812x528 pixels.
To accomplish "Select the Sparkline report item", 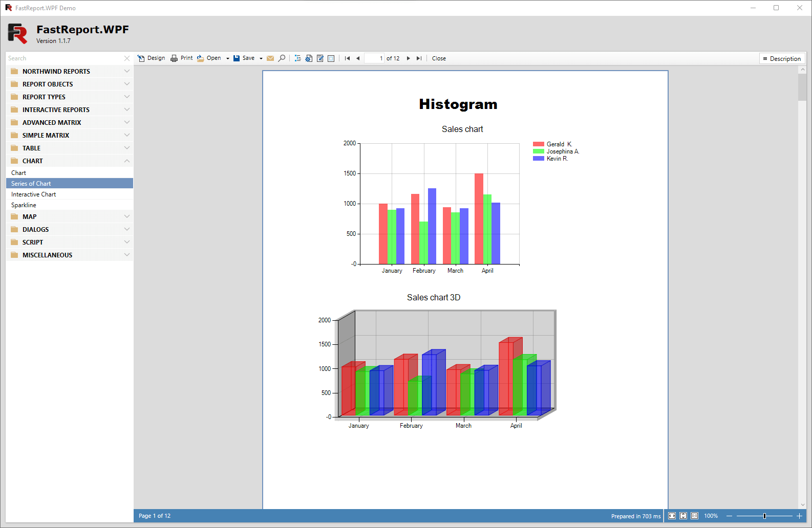I will click(24, 205).
